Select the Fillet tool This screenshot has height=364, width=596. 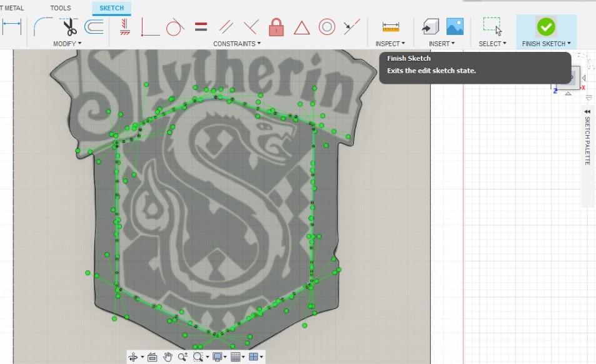coord(43,27)
